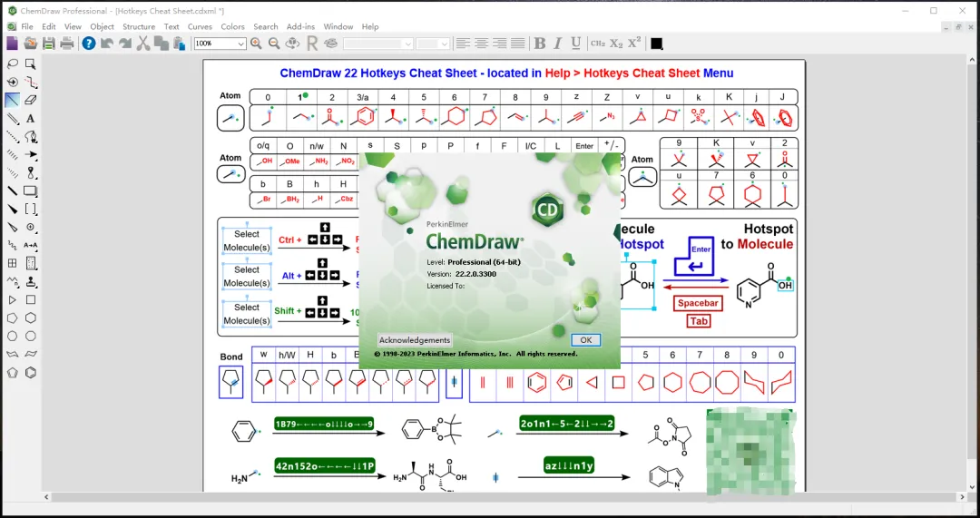This screenshot has width=980, height=518.
Task: Select the Marquee selection tool
Action: [30, 64]
